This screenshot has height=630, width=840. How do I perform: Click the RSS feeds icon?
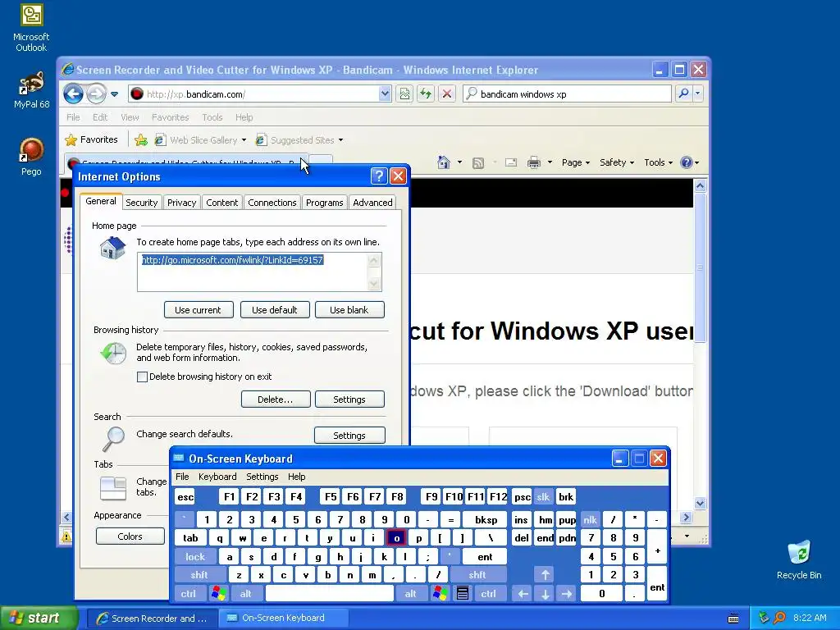(x=478, y=162)
